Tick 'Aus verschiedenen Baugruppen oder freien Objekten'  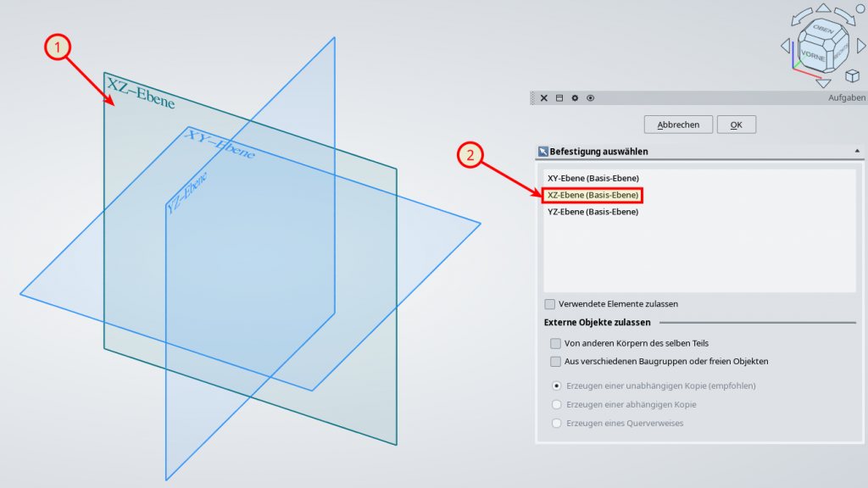coord(555,361)
